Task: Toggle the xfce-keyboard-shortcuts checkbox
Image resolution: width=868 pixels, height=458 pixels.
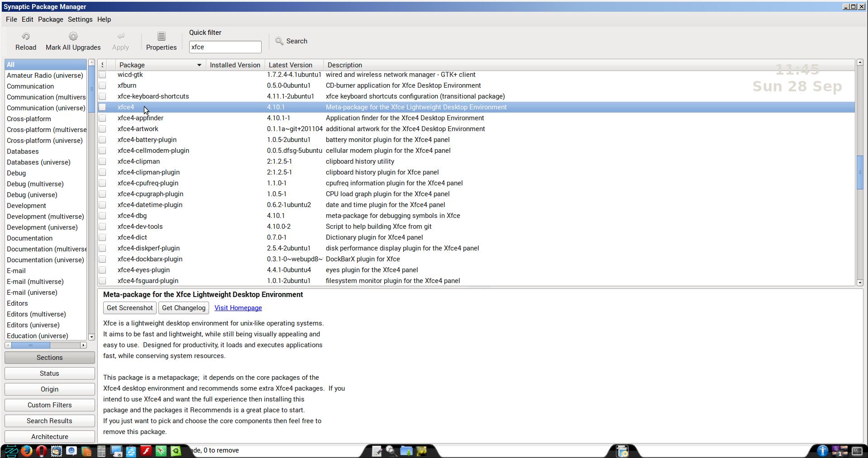Action: pyautogui.click(x=102, y=96)
